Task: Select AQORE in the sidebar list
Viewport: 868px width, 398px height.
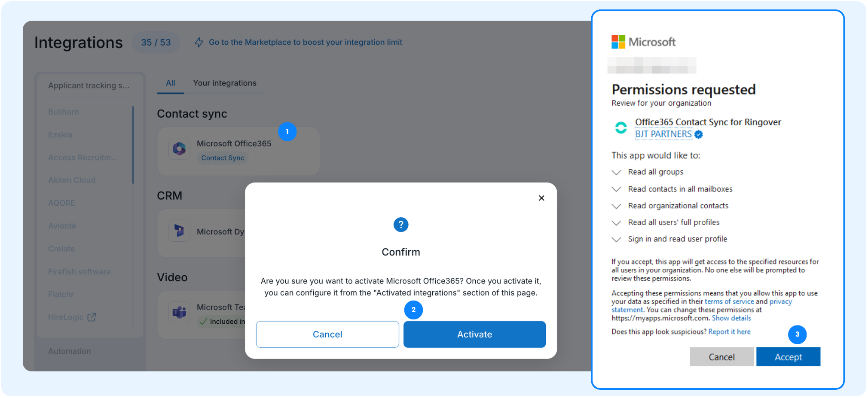Action: (x=61, y=203)
